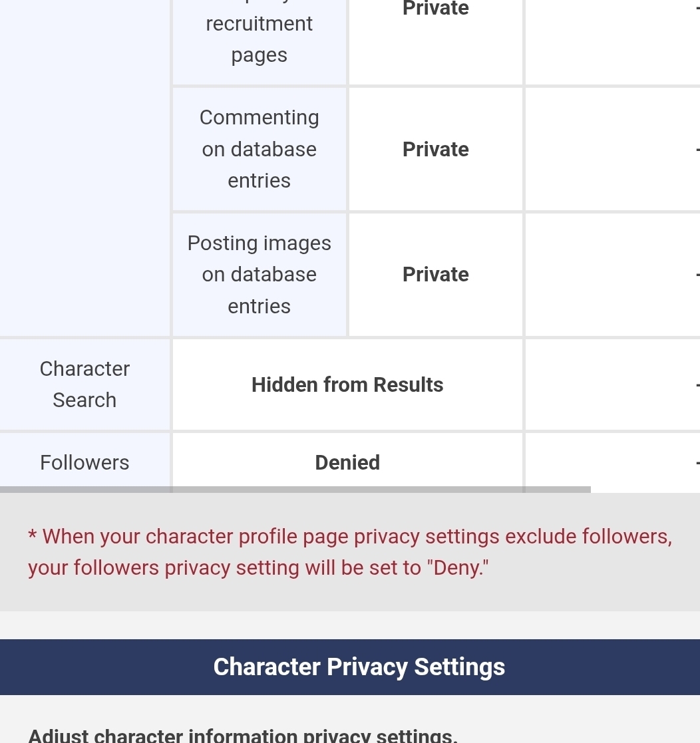This screenshot has width=700, height=743.
Task: Click the horizontal table scrollbar thumb
Action: tap(295, 490)
